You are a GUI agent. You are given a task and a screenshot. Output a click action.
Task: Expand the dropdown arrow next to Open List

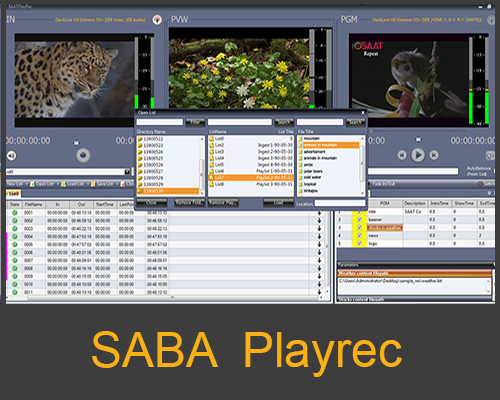(58, 184)
